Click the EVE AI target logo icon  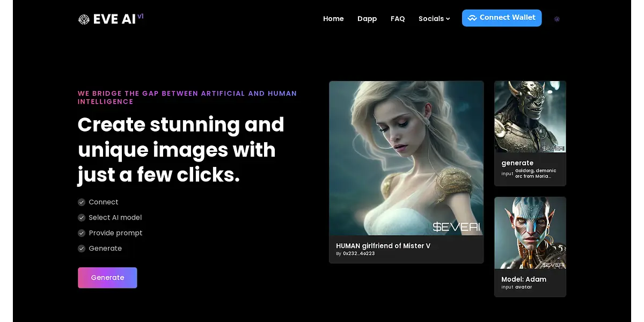click(x=84, y=19)
